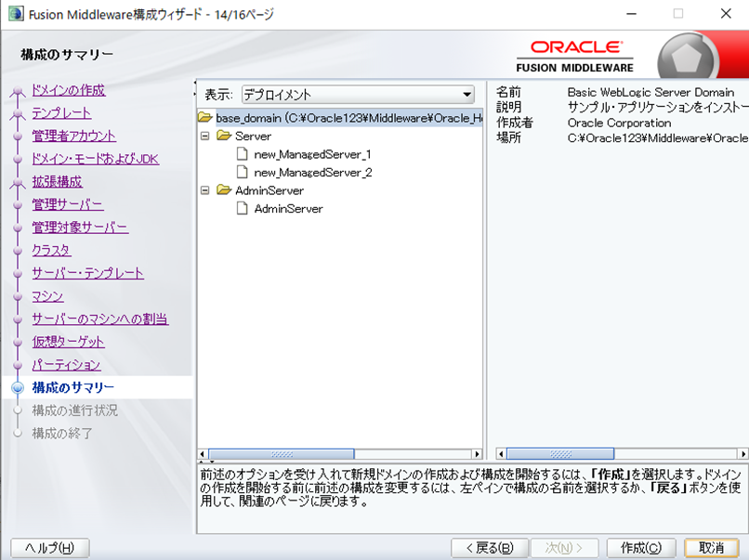The height and width of the screenshot is (560, 749).
Task: Click the 取消 button
Action: (711, 548)
